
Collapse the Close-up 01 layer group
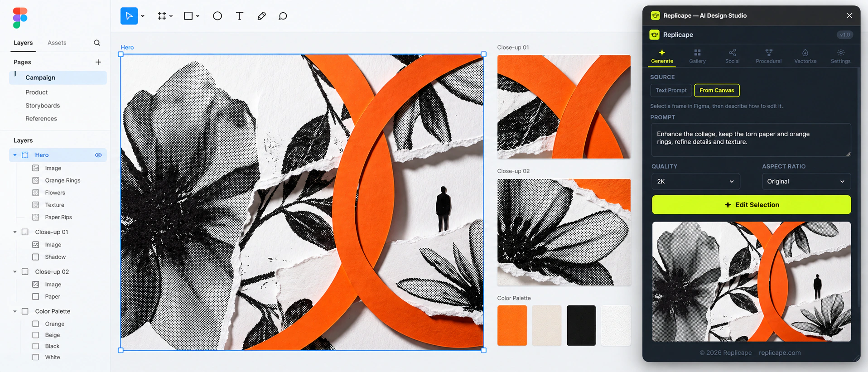click(x=15, y=232)
